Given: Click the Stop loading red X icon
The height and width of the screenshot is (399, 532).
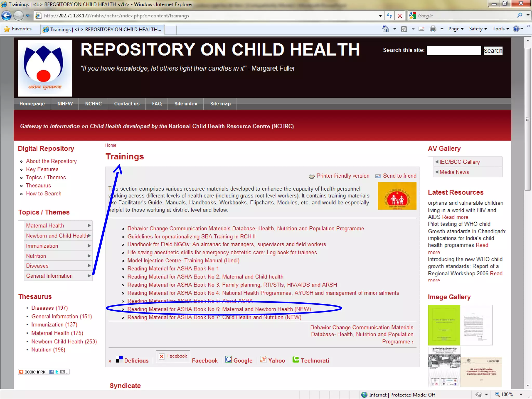Looking at the screenshot, I should [x=400, y=16].
